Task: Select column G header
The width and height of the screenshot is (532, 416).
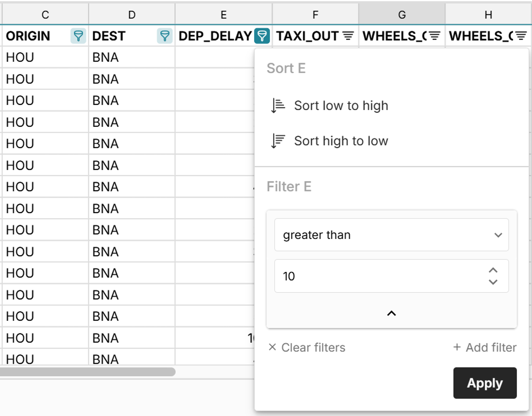Action: click(402, 15)
